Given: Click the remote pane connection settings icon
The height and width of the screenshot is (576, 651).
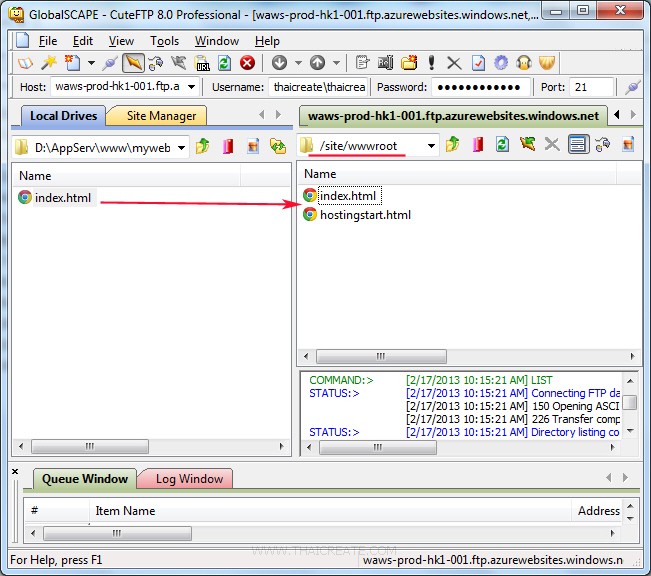Looking at the screenshot, I should tap(602, 145).
